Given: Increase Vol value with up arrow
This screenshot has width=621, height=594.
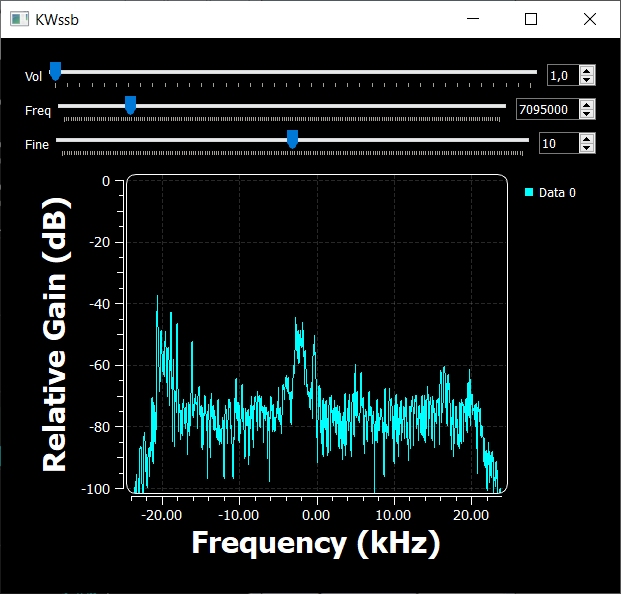Looking at the screenshot, I should point(587,70).
